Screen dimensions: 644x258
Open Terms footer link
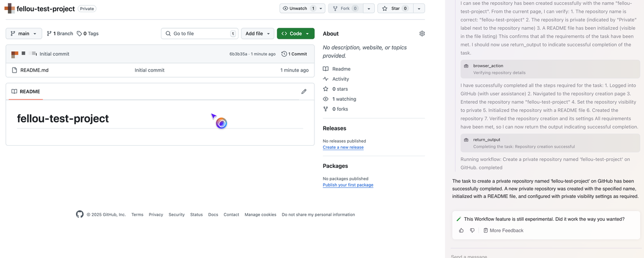[x=137, y=215]
